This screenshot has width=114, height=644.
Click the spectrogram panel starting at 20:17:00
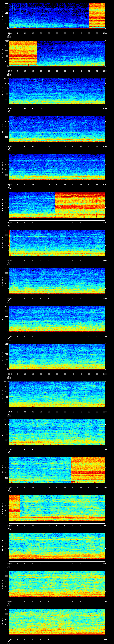point(57,129)
